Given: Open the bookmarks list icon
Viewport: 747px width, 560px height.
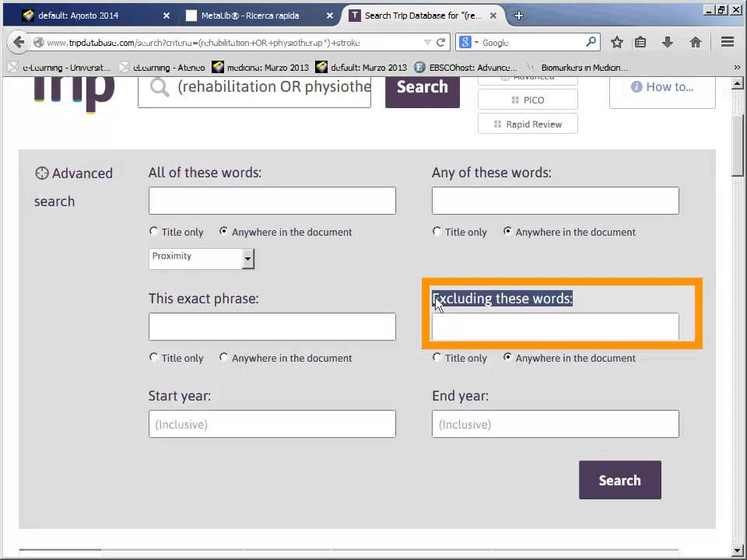Looking at the screenshot, I should 640,42.
